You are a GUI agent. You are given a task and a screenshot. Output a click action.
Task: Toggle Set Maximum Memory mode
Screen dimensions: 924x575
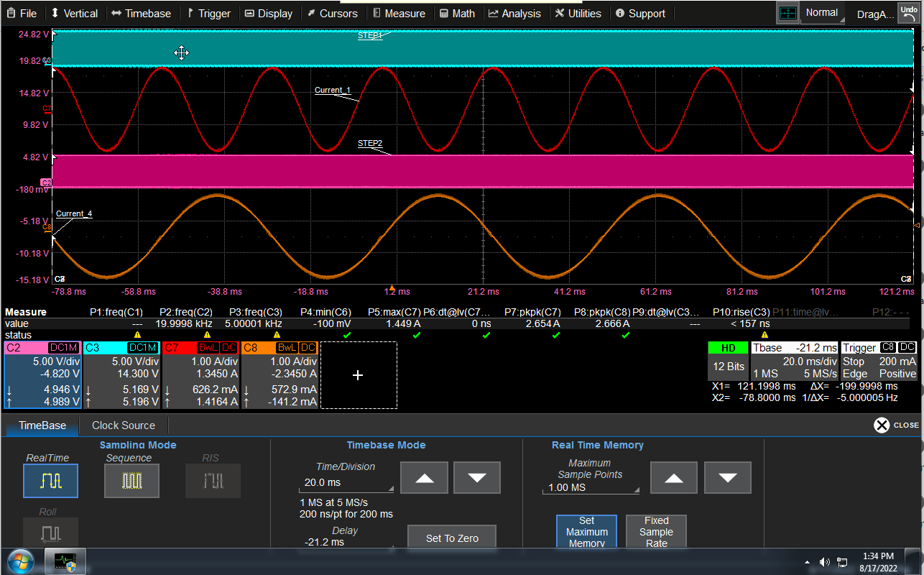(586, 532)
